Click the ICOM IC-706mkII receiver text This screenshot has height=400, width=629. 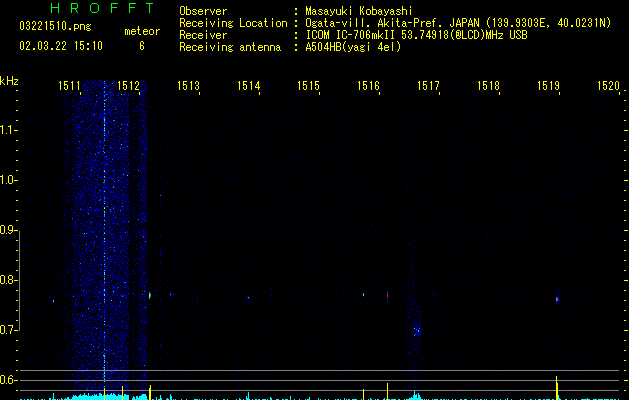(x=416, y=35)
